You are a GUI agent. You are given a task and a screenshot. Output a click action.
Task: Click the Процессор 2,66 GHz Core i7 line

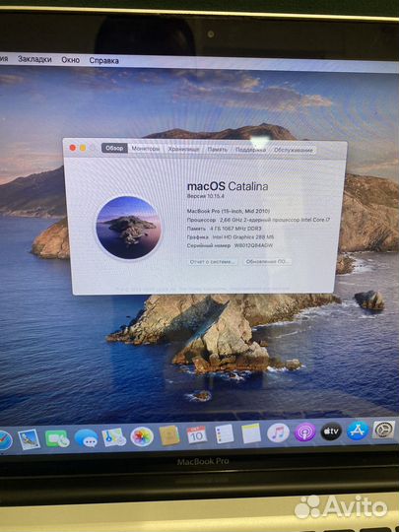coord(258,220)
